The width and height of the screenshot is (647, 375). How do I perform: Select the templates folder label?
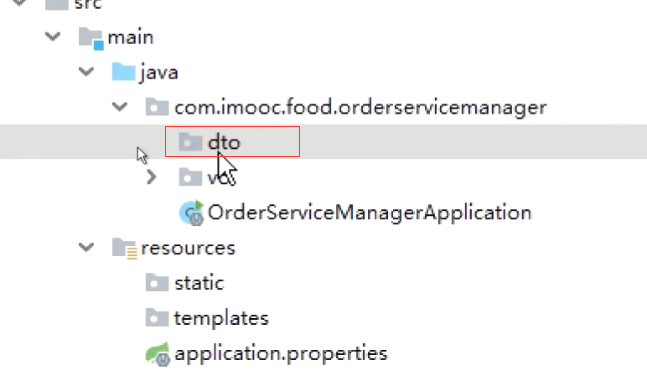coord(221,318)
